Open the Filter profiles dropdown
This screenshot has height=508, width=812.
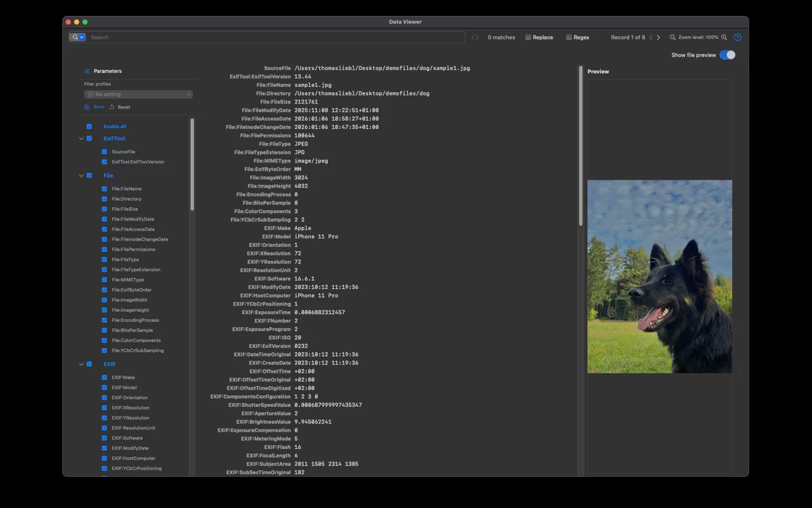point(138,95)
